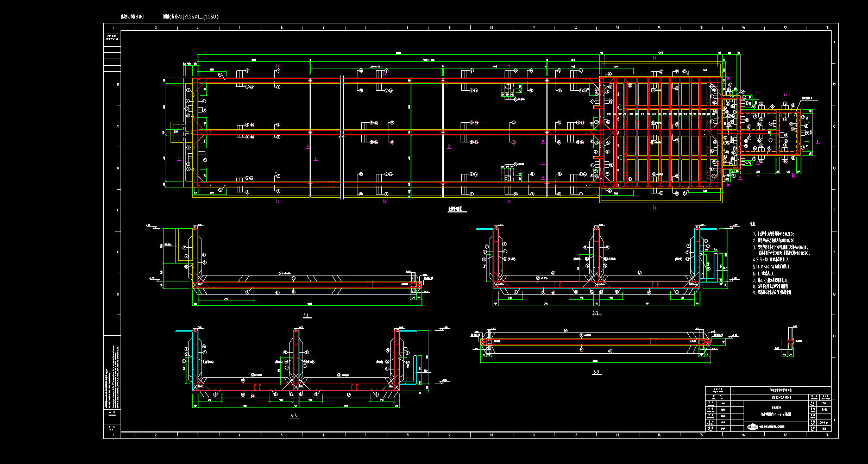Viewport: 868px width, 464px height.
Task: Select the section label 4-4
Action: point(294,416)
